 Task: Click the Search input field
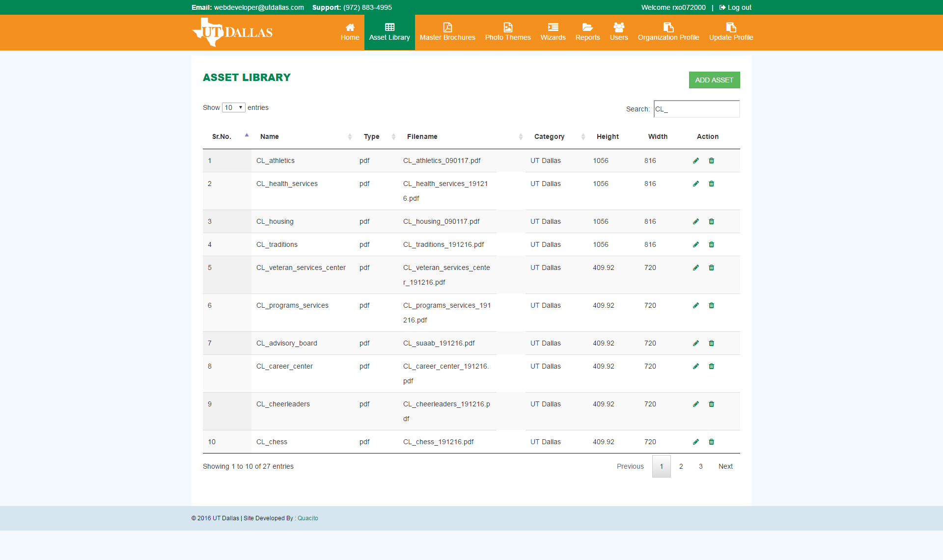pos(696,109)
